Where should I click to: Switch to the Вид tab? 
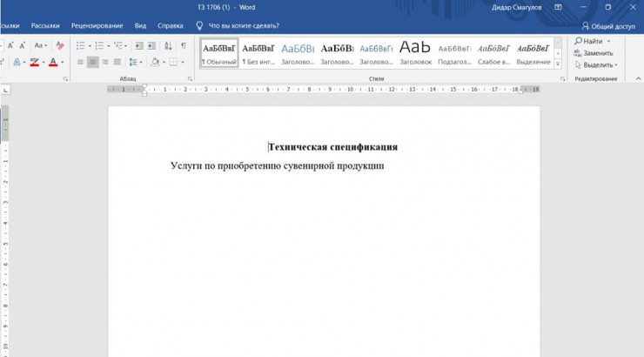click(140, 26)
